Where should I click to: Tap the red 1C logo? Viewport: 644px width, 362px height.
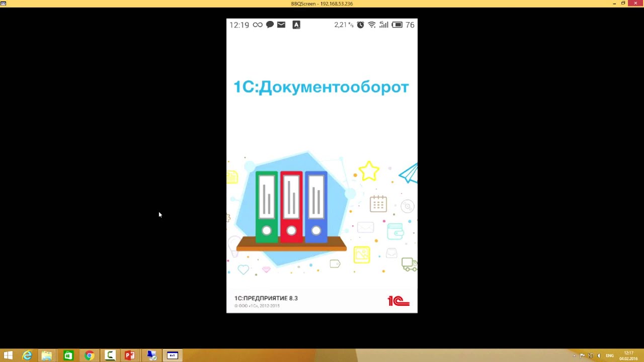point(398,301)
